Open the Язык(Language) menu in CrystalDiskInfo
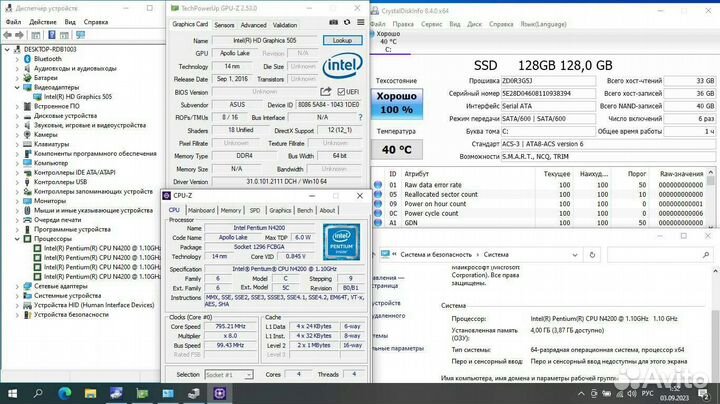720x404 pixels. tap(543, 24)
